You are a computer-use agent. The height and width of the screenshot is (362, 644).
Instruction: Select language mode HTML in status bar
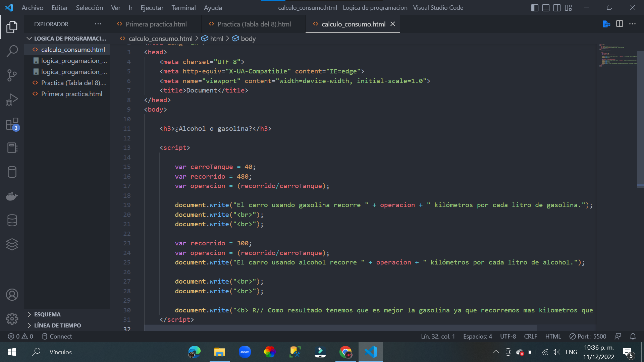pyautogui.click(x=553, y=336)
